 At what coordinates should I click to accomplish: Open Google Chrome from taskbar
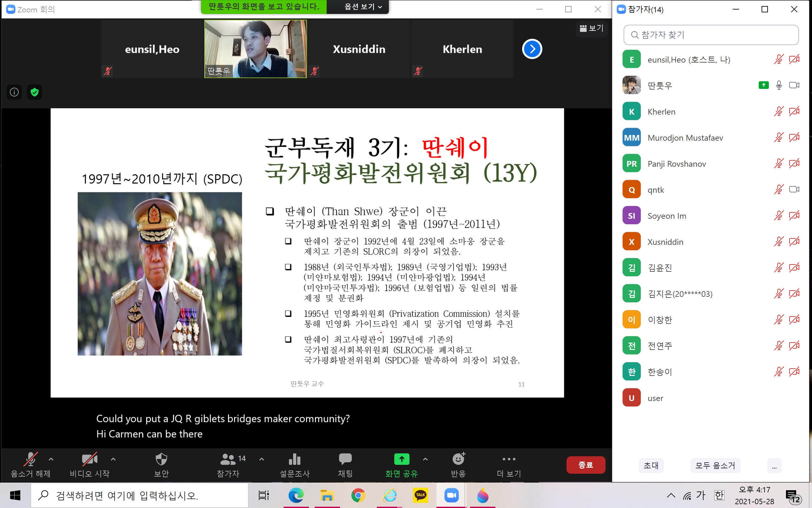[358, 495]
